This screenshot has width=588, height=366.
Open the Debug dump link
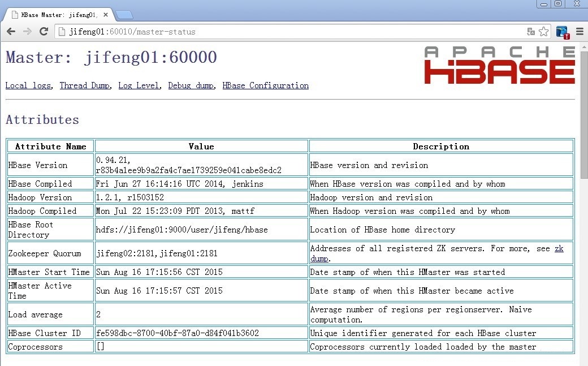click(x=191, y=85)
